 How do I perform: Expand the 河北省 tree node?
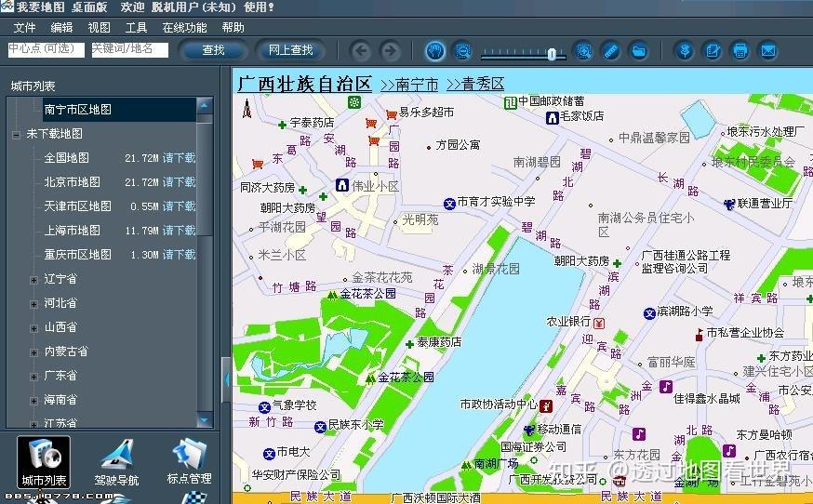[x=33, y=304]
